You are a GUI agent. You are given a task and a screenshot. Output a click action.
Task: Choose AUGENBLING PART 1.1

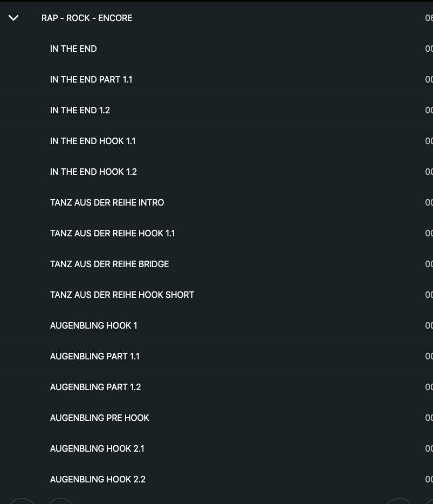pos(94,356)
